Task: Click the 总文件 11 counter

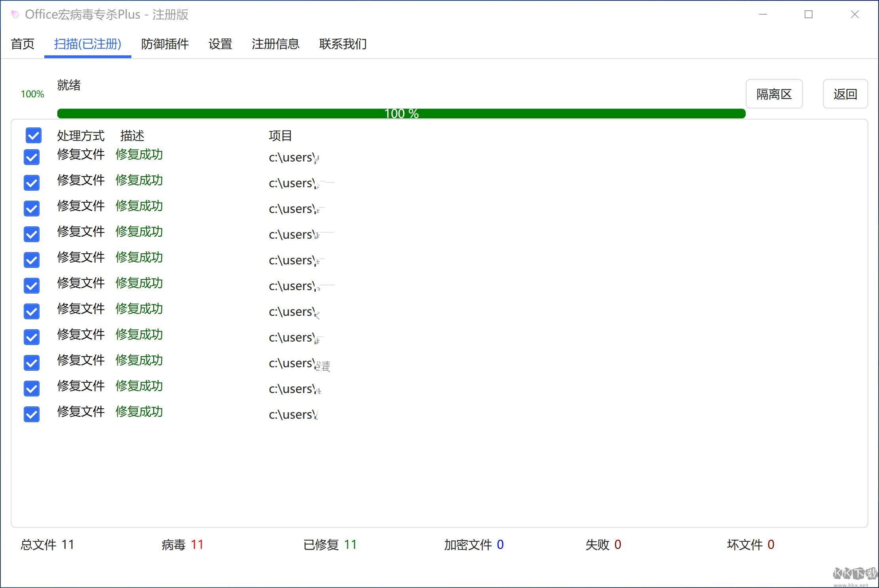Action: click(47, 545)
